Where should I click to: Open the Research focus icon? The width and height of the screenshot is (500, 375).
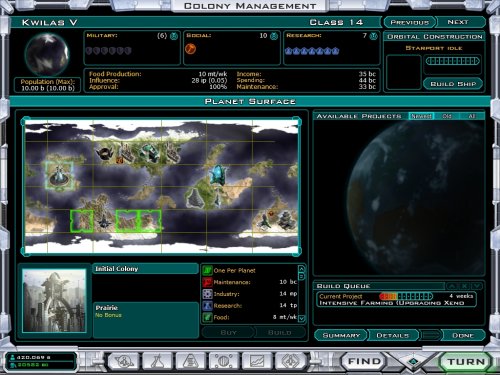[x=374, y=36]
